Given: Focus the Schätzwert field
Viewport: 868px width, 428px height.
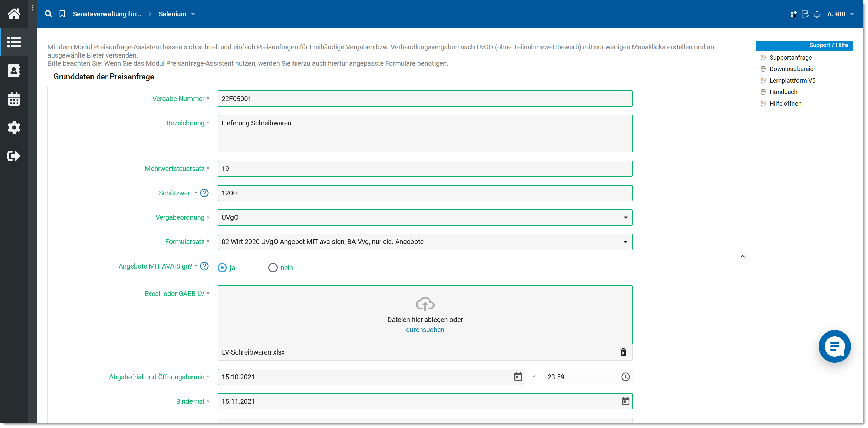Looking at the screenshot, I should [425, 193].
